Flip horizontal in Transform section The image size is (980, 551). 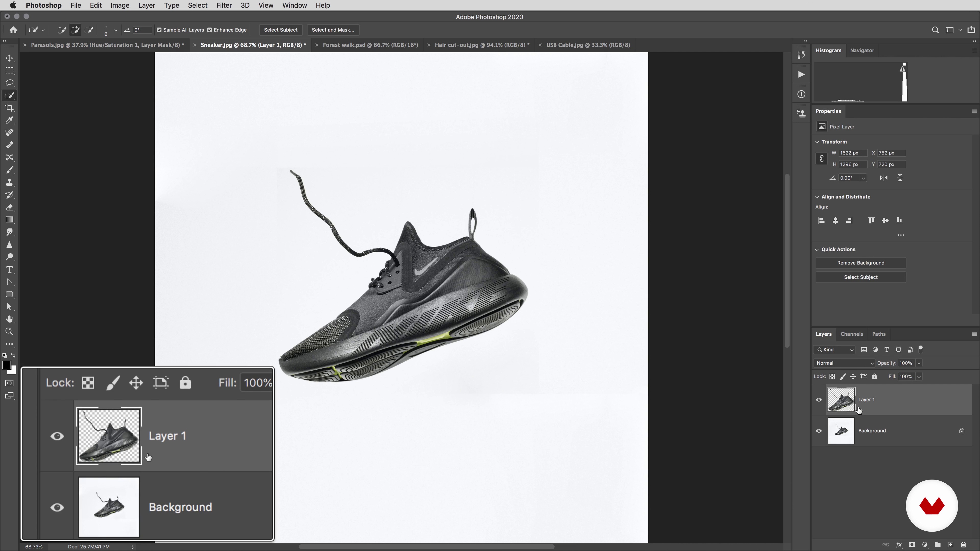(884, 178)
